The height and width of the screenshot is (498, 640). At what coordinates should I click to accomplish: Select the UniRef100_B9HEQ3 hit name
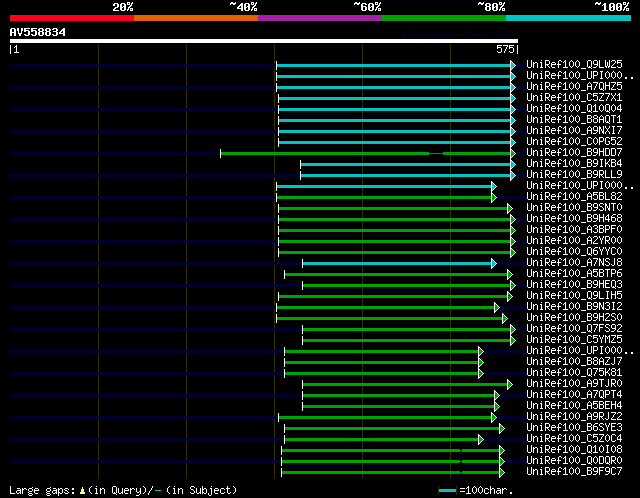574,285
